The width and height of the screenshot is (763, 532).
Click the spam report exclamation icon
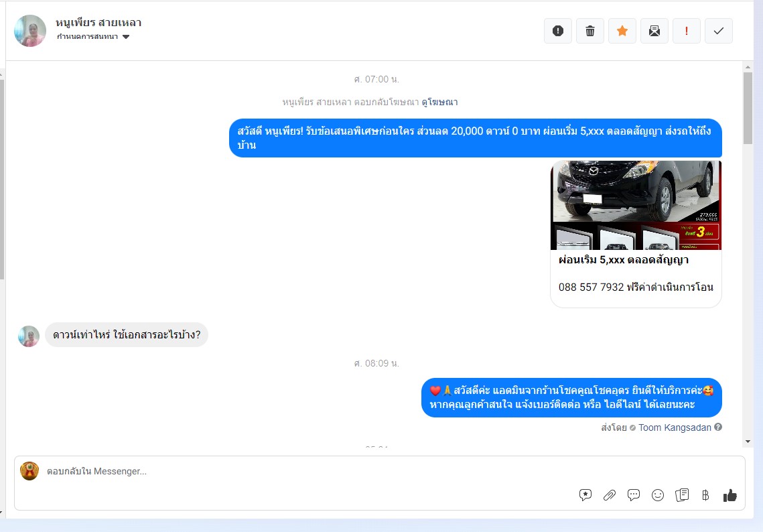click(557, 31)
